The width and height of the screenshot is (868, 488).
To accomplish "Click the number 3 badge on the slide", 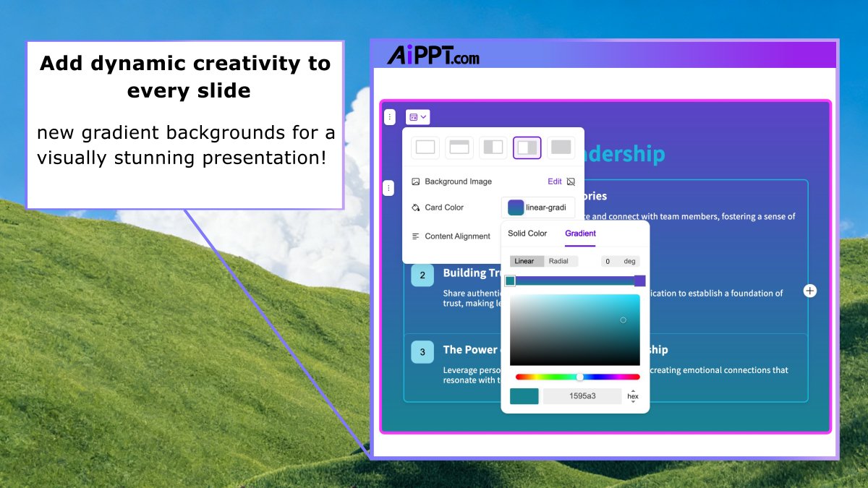I will pos(422,351).
